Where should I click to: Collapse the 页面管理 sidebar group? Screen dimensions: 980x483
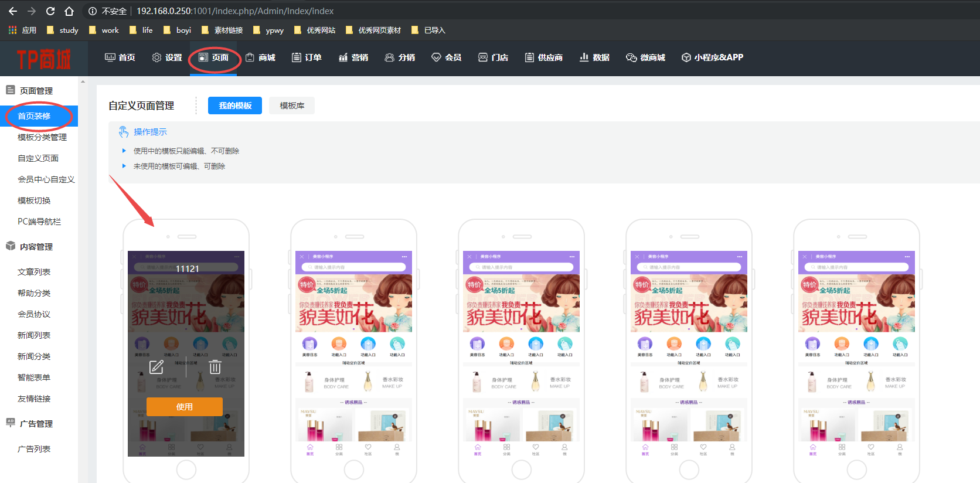click(36, 91)
